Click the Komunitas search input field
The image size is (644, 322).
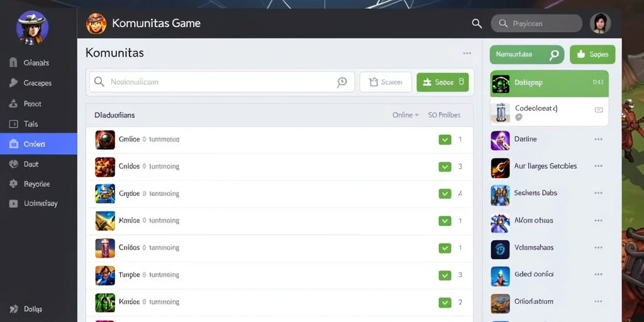222,82
